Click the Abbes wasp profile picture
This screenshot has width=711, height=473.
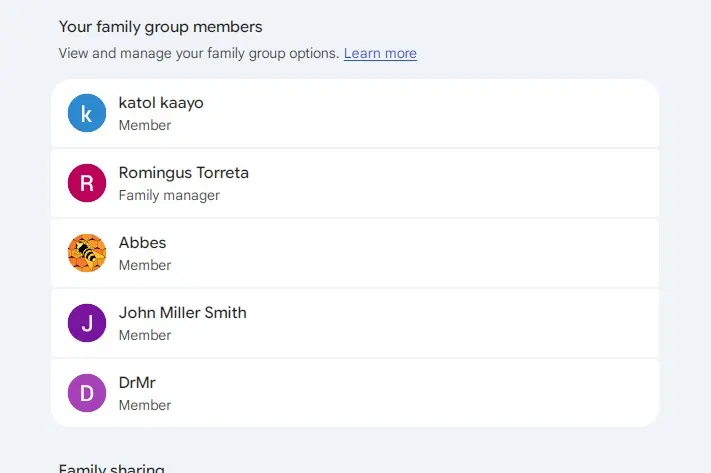point(87,253)
